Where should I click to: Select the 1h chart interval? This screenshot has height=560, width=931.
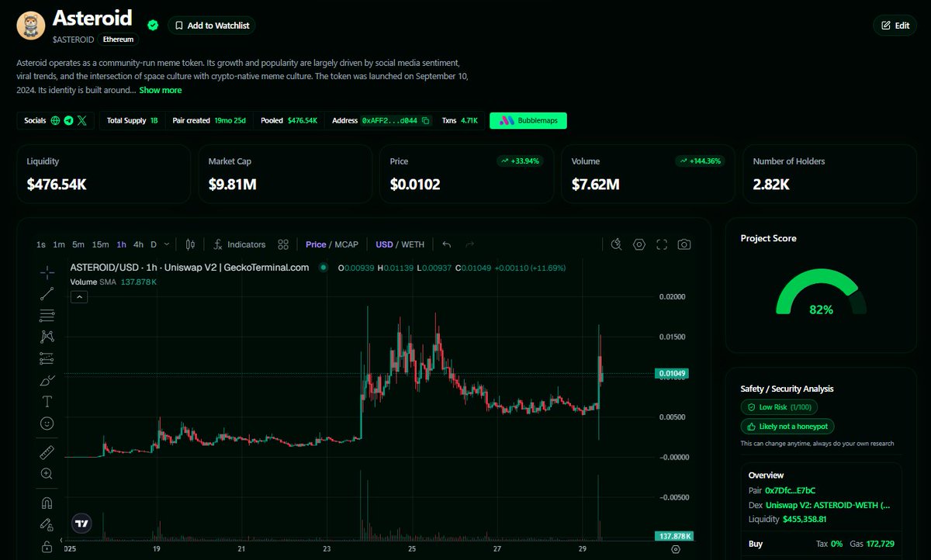[x=122, y=244]
